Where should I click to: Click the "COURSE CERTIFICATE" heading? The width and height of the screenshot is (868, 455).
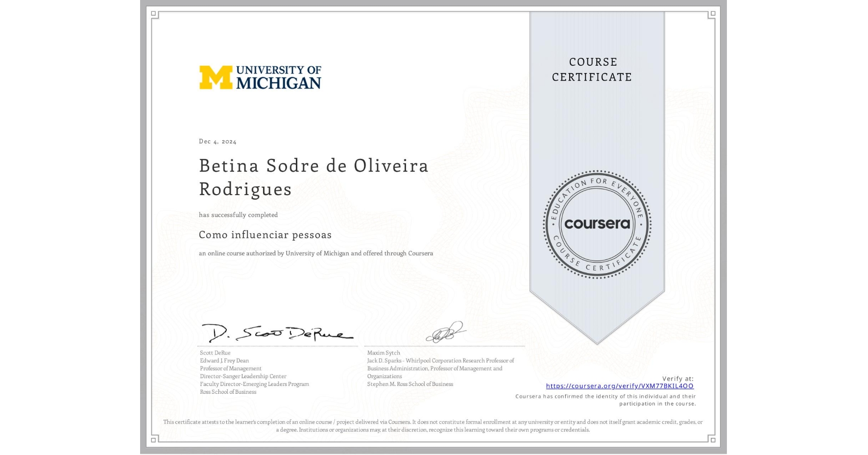pos(592,70)
